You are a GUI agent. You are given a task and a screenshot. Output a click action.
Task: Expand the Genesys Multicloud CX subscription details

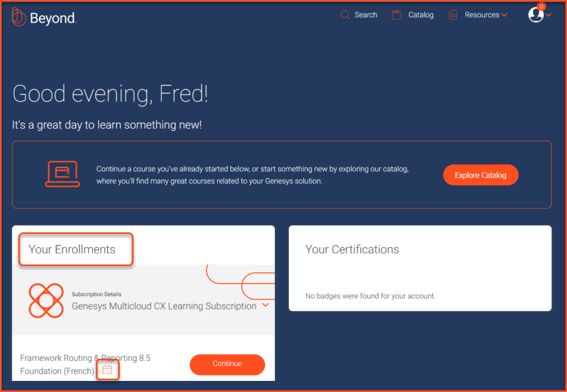[x=265, y=305]
